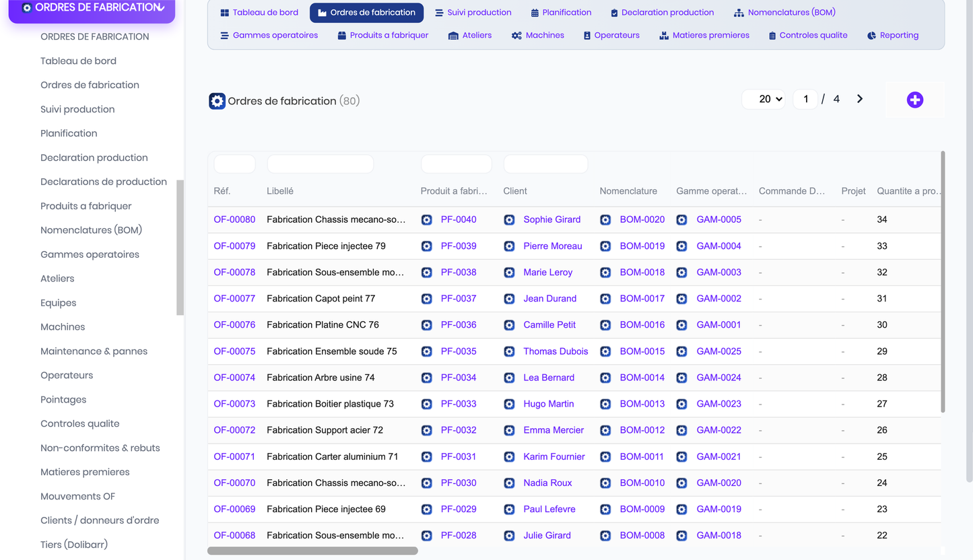Click the Produit a fabriquer filter field
973x560 pixels.
click(457, 164)
